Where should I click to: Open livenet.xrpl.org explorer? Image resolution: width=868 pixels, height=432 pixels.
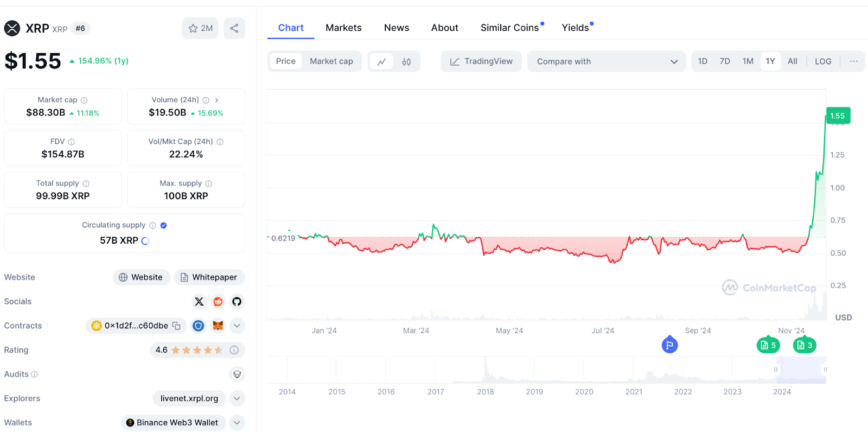tap(189, 398)
